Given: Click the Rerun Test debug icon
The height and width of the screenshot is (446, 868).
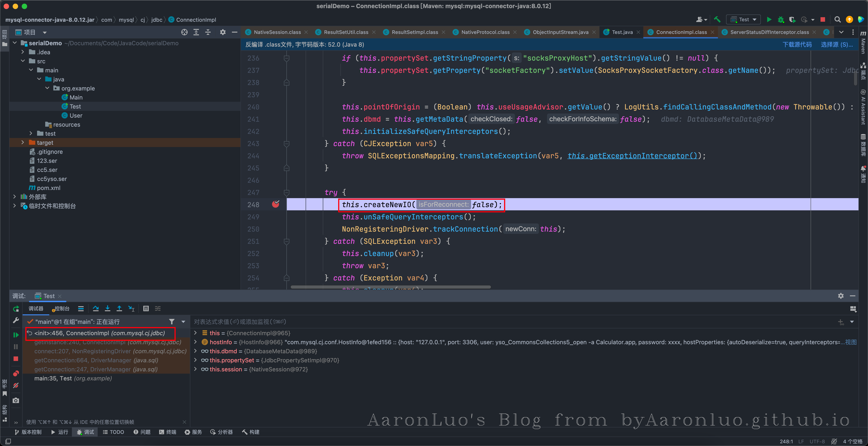Looking at the screenshot, I should [x=16, y=308].
